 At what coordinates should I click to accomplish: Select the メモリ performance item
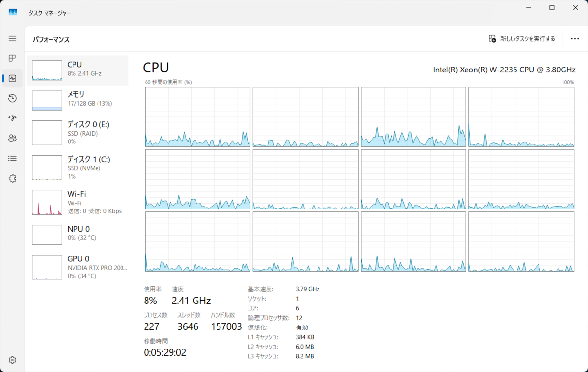[x=78, y=100]
